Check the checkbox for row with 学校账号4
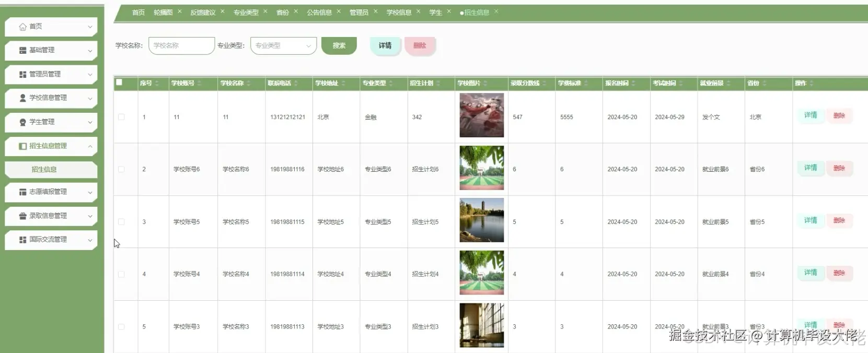868x353 pixels. [x=121, y=274]
